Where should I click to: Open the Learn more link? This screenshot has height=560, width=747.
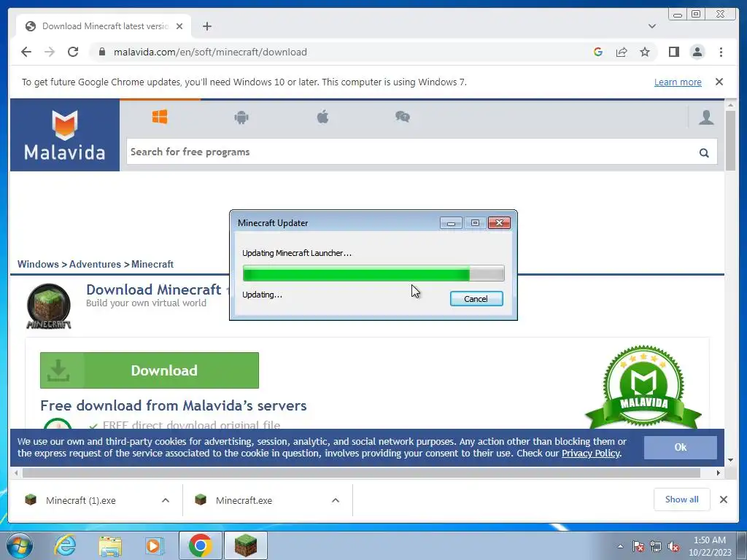[x=678, y=82]
